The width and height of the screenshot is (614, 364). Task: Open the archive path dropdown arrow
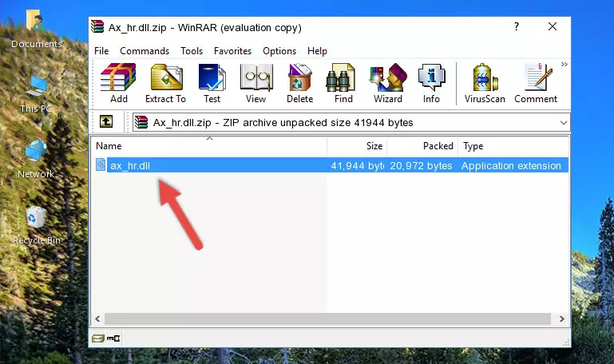click(x=563, y=122)
